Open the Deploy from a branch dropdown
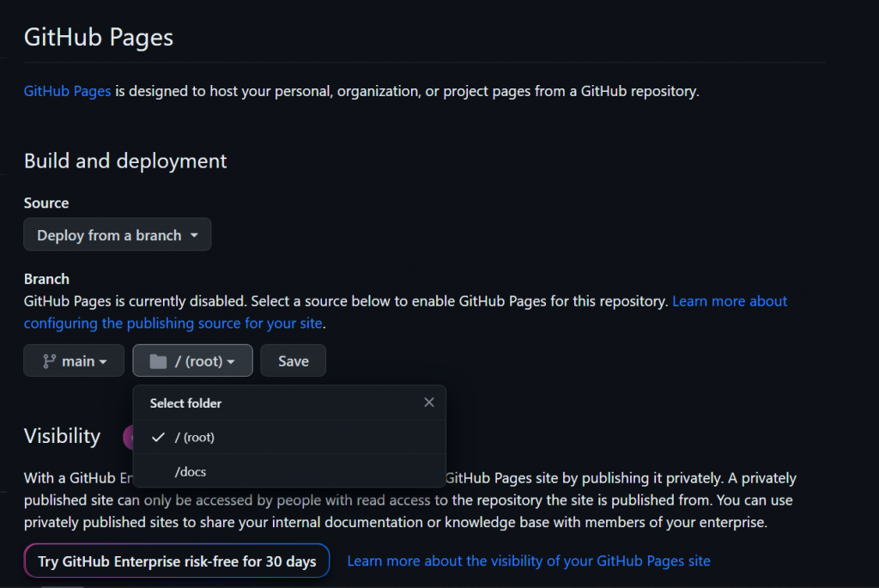The image size is (879, 588). 117,235
